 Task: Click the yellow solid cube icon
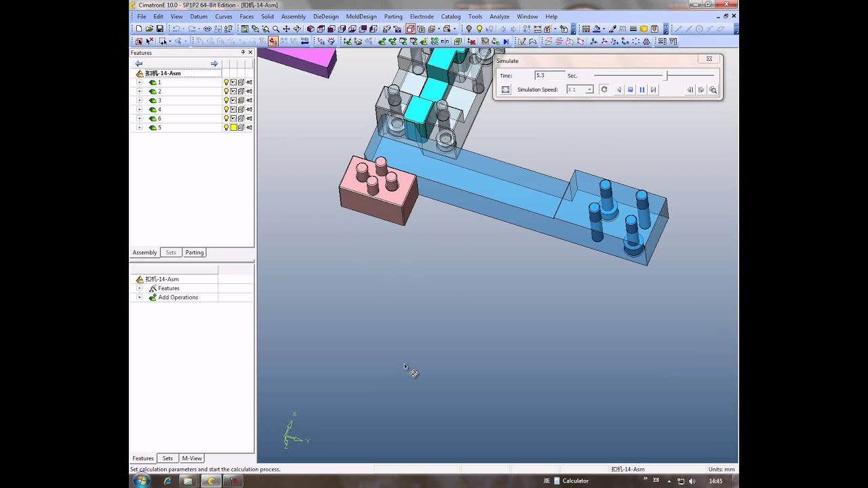click(x=644, y=28)
